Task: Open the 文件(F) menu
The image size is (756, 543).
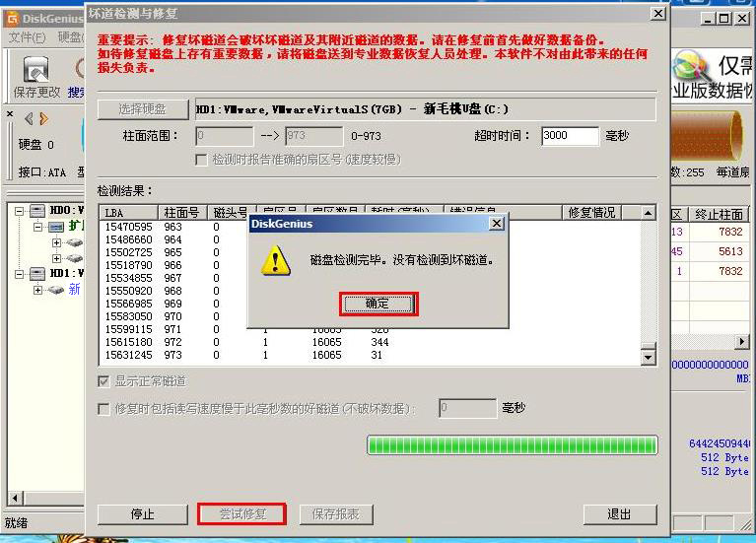Action: (x=27, y=37)
